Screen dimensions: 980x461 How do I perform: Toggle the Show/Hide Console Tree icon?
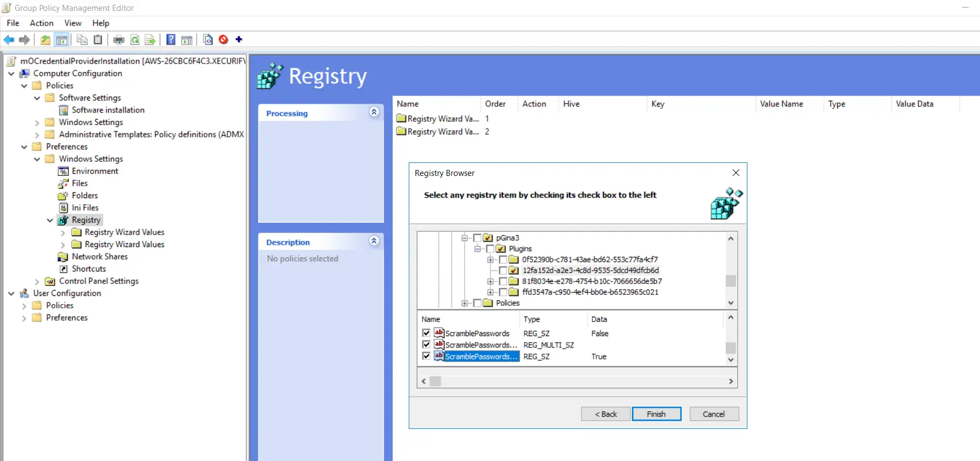[62, 40]
